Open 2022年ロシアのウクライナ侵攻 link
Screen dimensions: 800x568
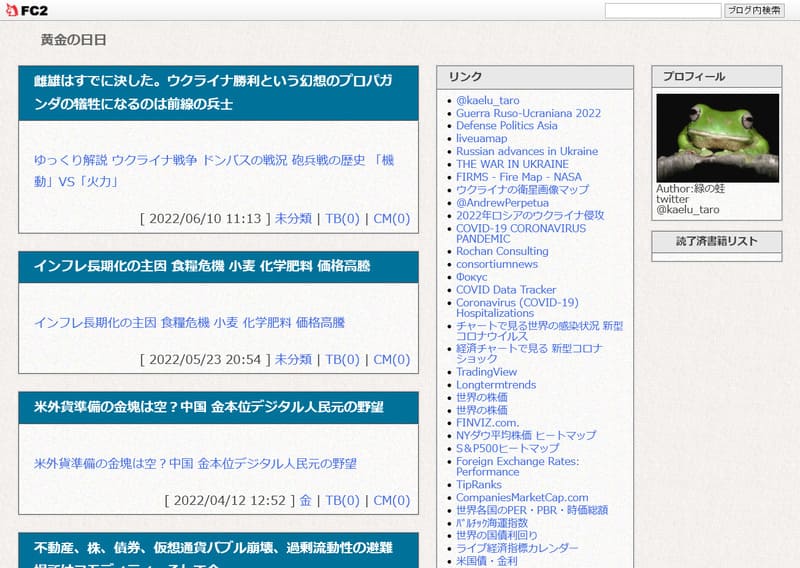[530, 215]
